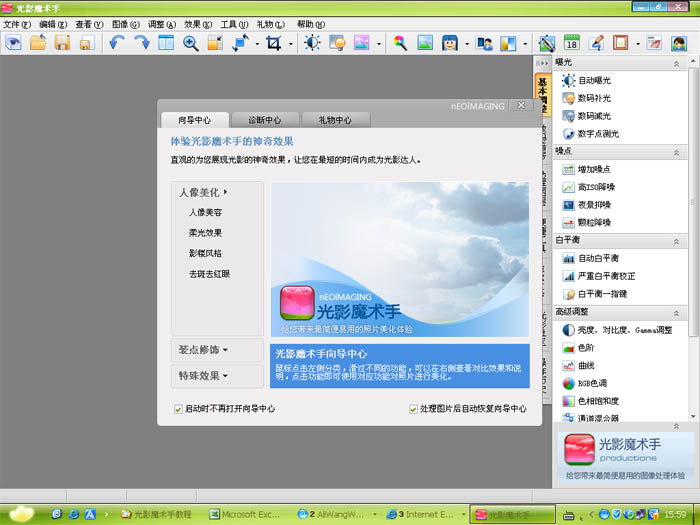Choose 自动曝光 in the exposure panel
Screen dimensions: 700x525
pos(586,80)
